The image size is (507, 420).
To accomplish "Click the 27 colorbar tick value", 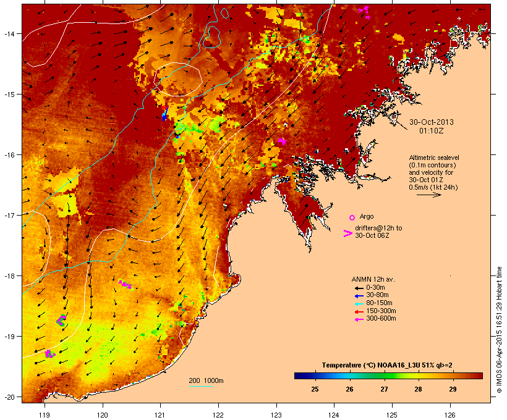I will click(x=384, y=389).
